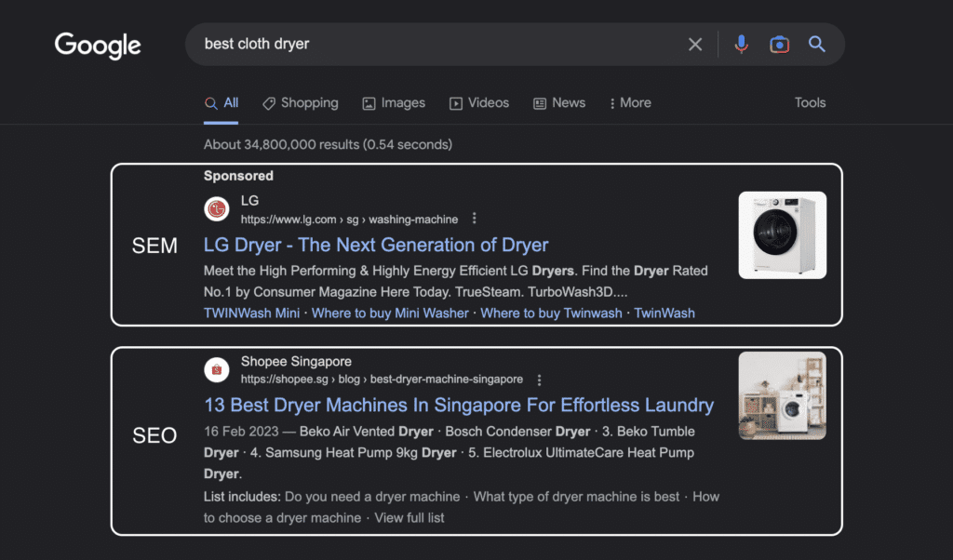Open the Videos tab
Screen dimensions: 953x560
(479, 103)
